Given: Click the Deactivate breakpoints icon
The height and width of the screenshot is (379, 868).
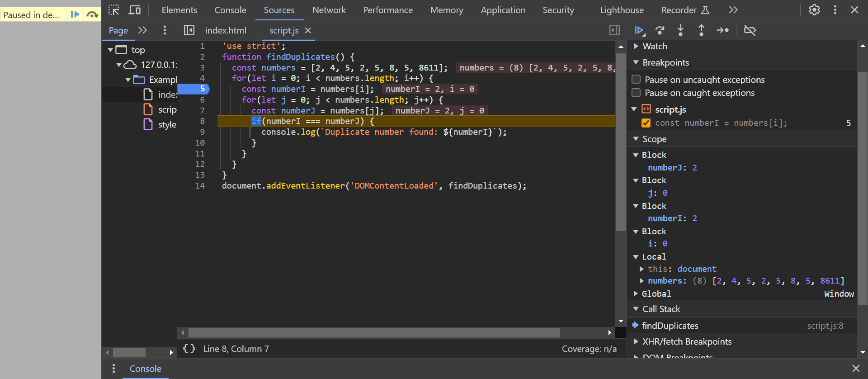Looking at the screenshot, I should (x=750, y=30).
